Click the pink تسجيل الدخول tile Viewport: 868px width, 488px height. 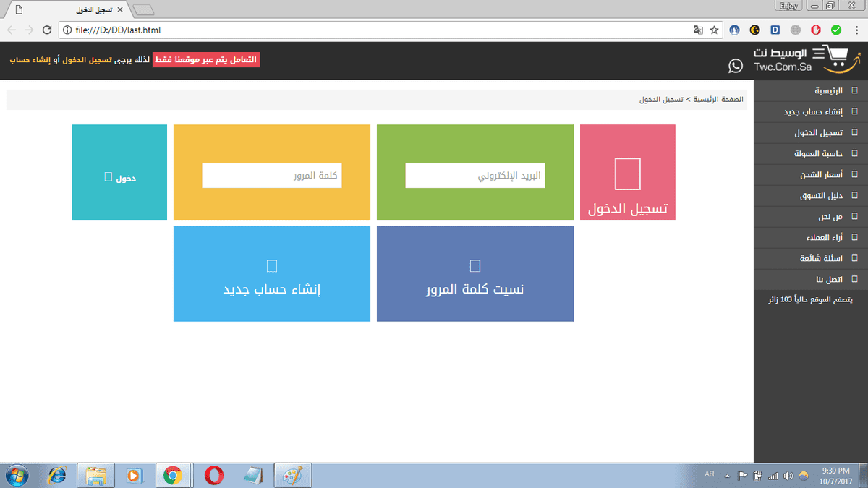pyautogui.click(x=628, y=172)
